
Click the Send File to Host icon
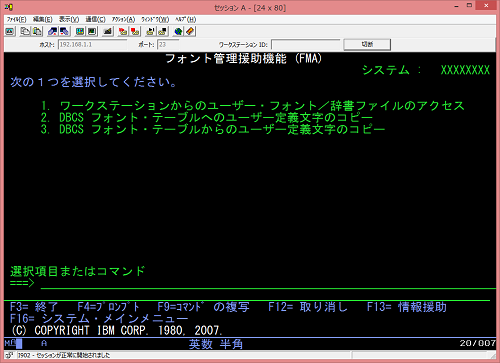tap(53, 31)
